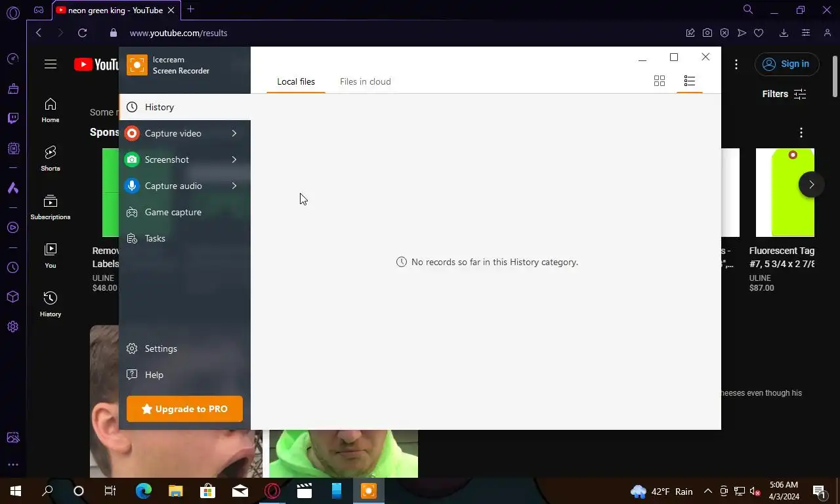The width and height of the screenshot is (840, 504).
Task: Open YouTube Subscriptions from the sidebar
Action: tap(51, 207)
